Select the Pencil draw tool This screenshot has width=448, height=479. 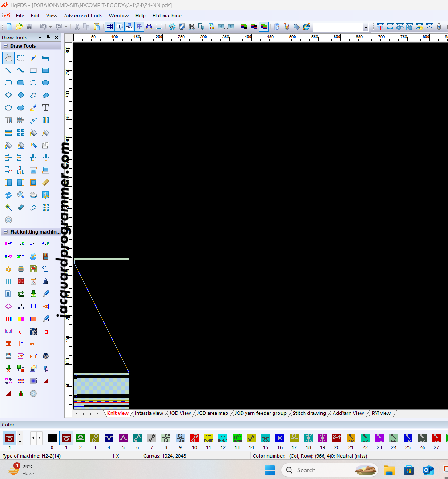coord(33,58)
